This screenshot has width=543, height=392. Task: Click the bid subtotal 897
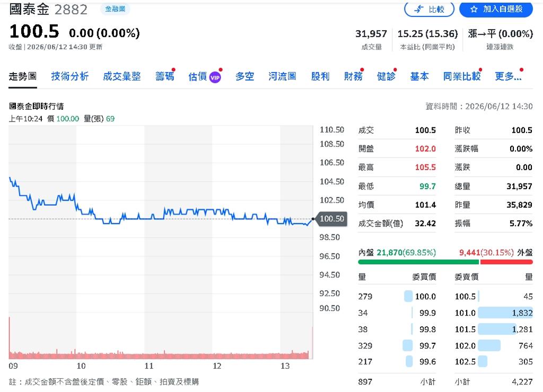[x=365, y=381]
